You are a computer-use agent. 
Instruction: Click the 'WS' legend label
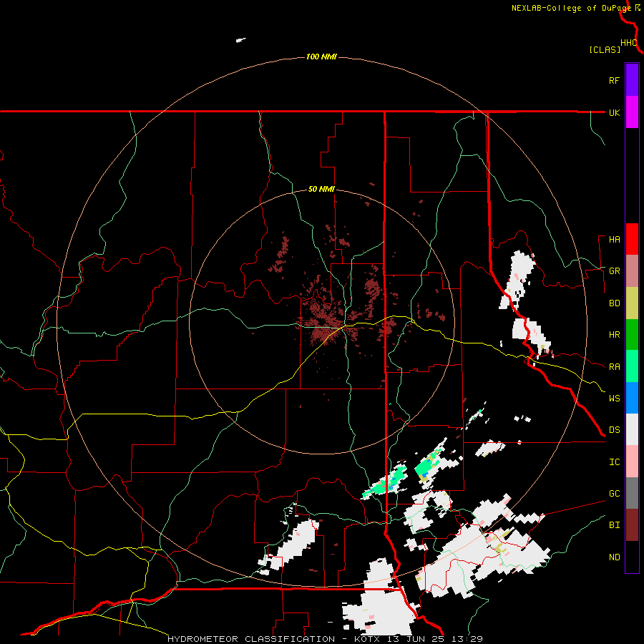coord(614,399)
